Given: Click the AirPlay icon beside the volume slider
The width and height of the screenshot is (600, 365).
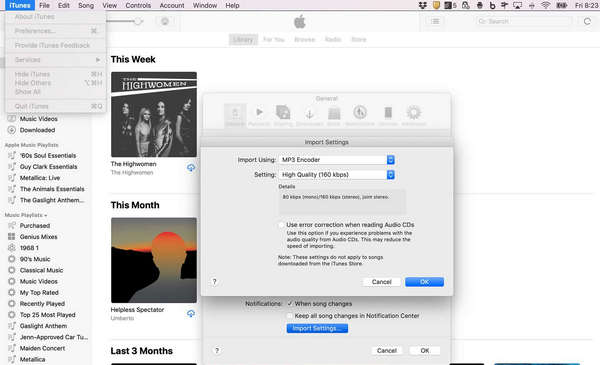Looking at the screenshot, I should [x=165, y=21].
